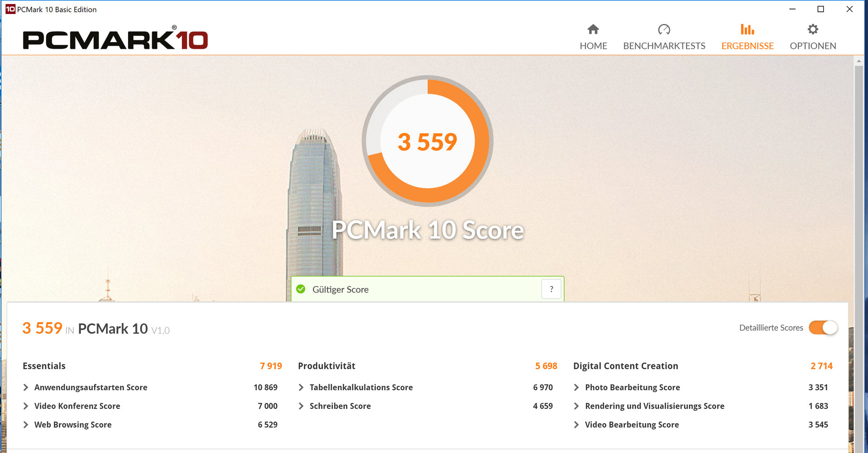Click the scrollbar up arrow
Screen dimensions: 868x453
tap(859, 61)
